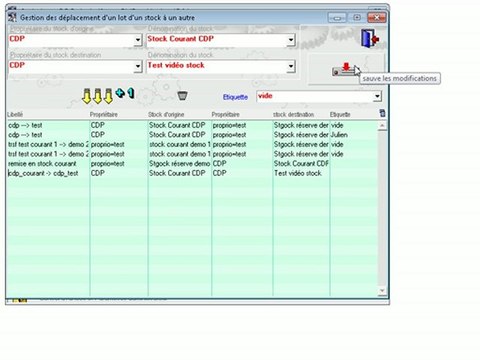Screen dimensions: 480x360
Task: Select the first 'cdp --> test' row
Action: click(x=192, y=125)
